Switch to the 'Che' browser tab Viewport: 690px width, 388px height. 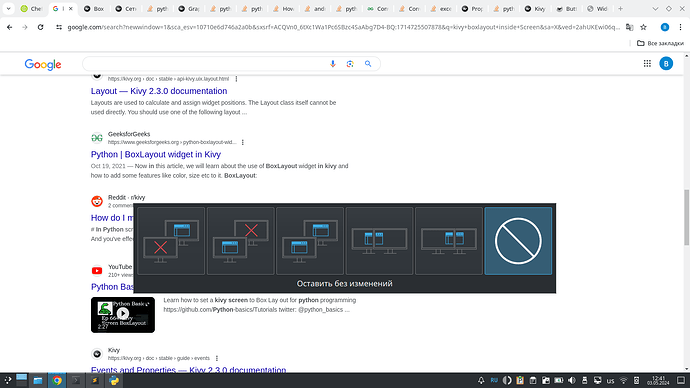[x=31, y=9]
